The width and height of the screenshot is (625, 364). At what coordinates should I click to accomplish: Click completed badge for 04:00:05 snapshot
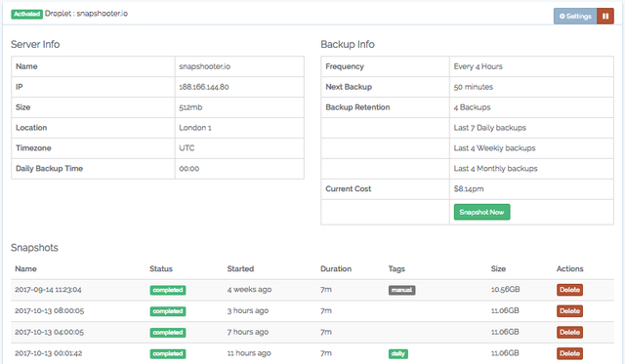(168, 333)
